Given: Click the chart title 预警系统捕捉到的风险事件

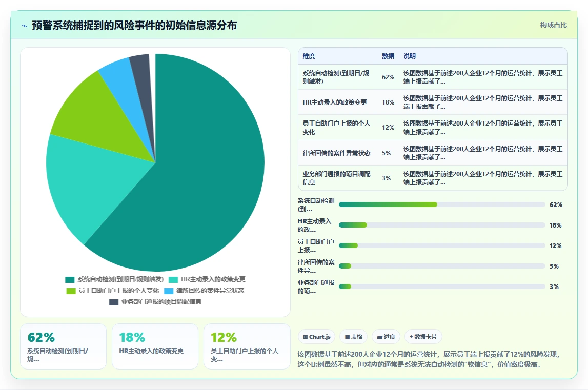Looking at the screenshot, I should tap(134, 26).
